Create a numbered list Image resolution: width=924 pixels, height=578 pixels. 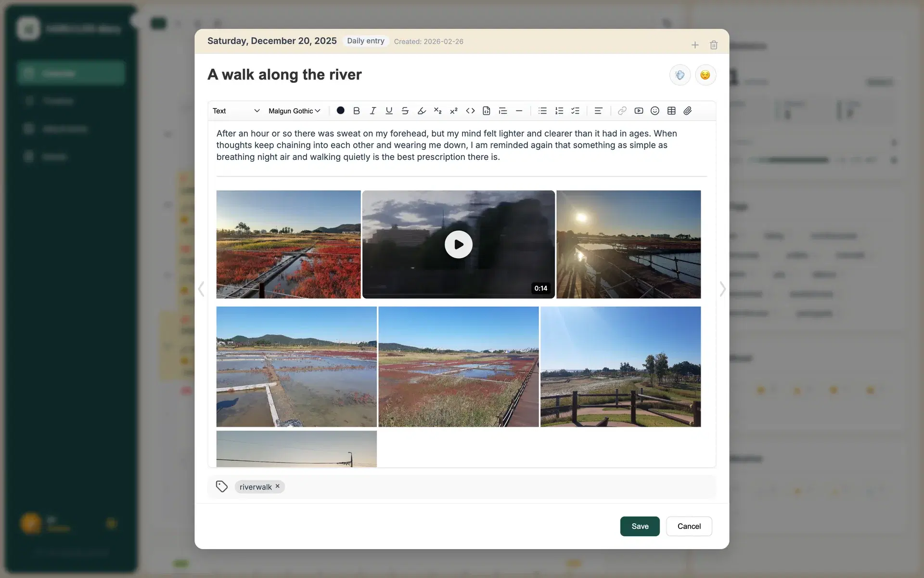click(559, 111)
